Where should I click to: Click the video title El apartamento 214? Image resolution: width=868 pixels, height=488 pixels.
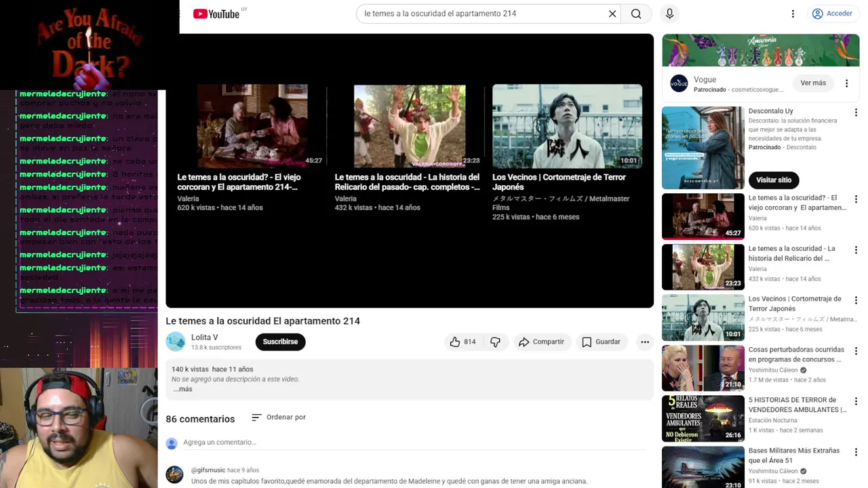point(262,321)
